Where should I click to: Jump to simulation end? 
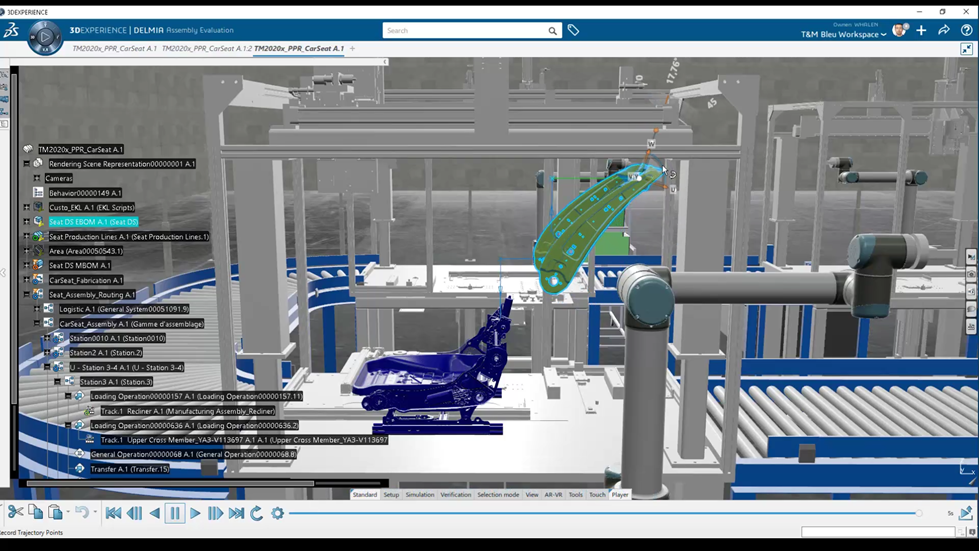click(236, 513)
